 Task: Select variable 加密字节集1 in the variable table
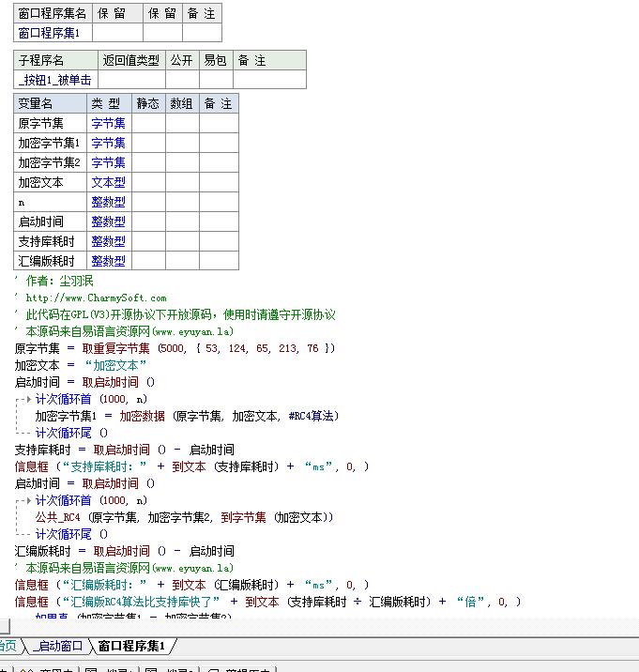tap(50, 143)
